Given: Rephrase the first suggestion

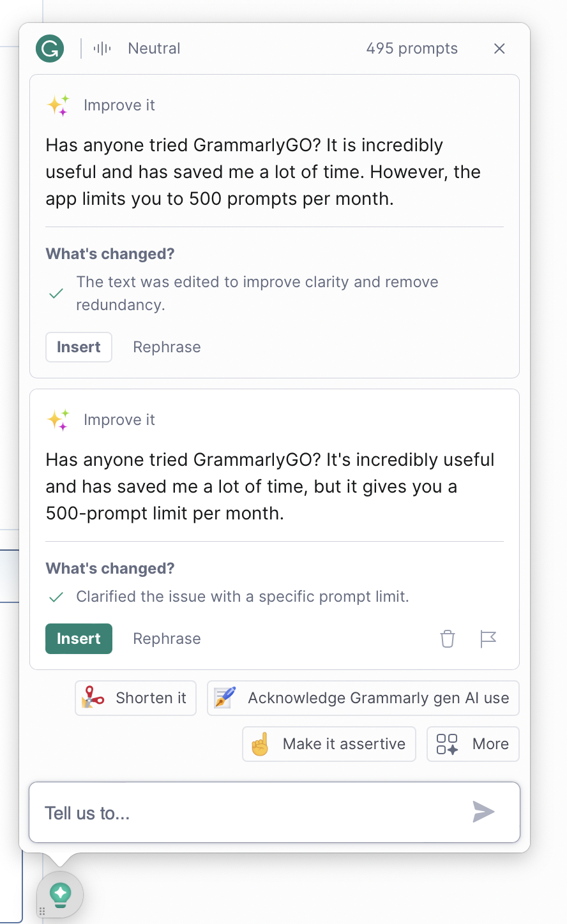Looking at the screenshot, I should (x=167, y=347).
